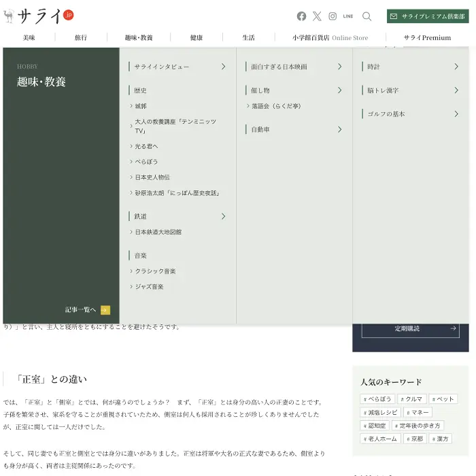Select the #ペット keyword tag

tap(443, 399)
